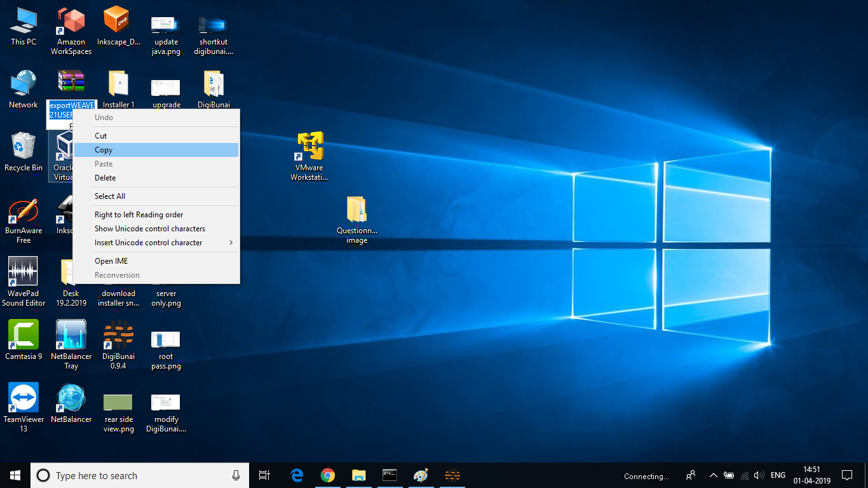The width and height of the screenshot is (868, 488).
Task: Toggle Show Unicode control characters
Action: click(x=150, y=229)
